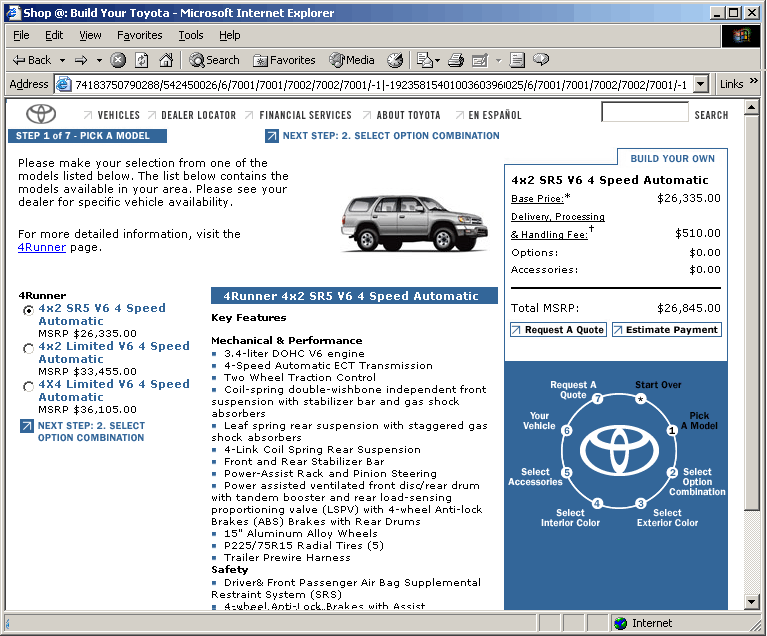Click the Start Over star circle
The image size is (767, 636).
click(x=640, y=399)
